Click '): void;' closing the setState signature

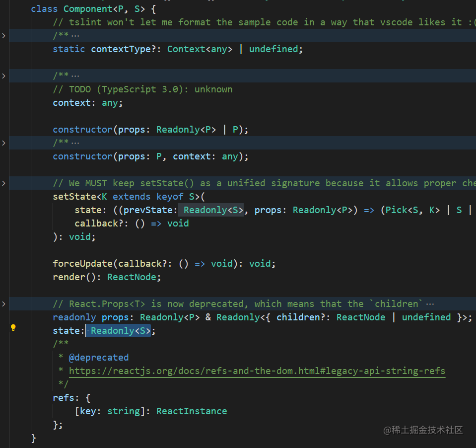[74, 236]
